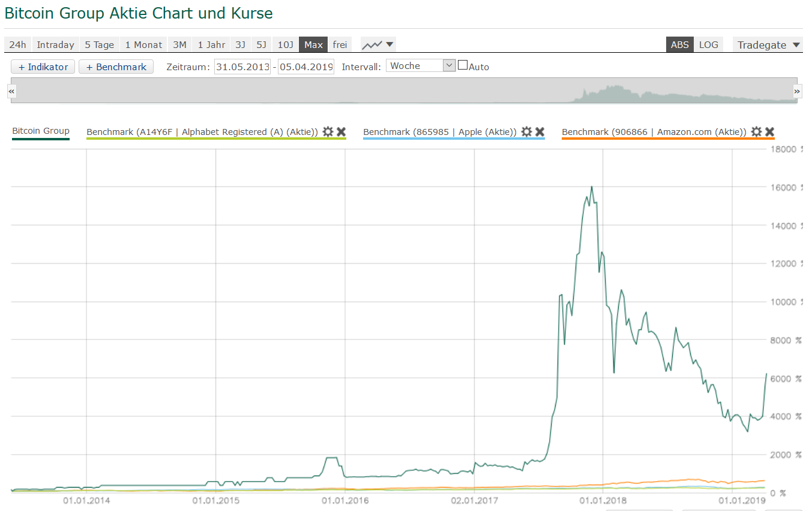
Task: Select the 3M time range
Action: coord(179,44)
